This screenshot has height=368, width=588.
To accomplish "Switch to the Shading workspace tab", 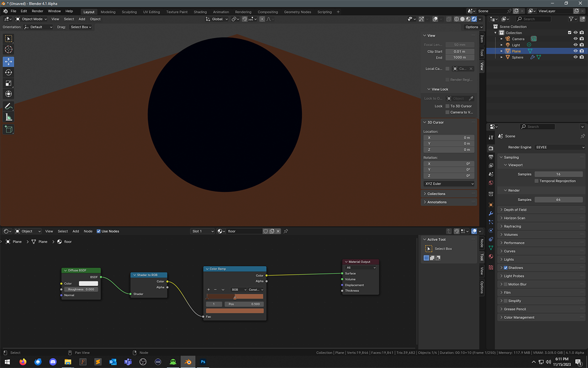I will [x=200, y=12].
